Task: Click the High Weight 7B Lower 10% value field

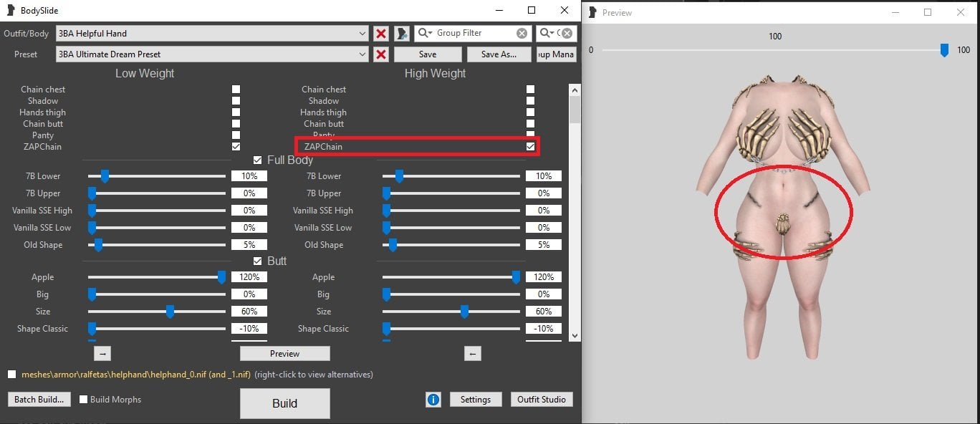Action: (x=544, y=176)
